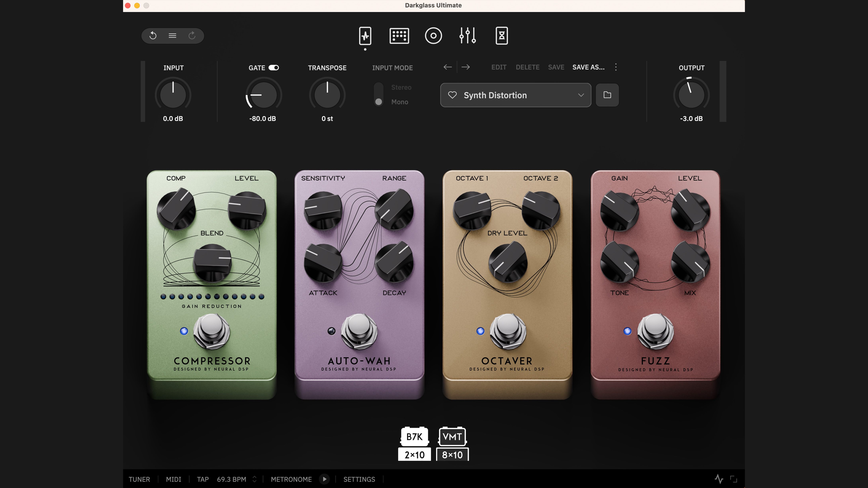Click the 69.3 BPM tempo value
The image size is (868, 488).
[232, 479]
